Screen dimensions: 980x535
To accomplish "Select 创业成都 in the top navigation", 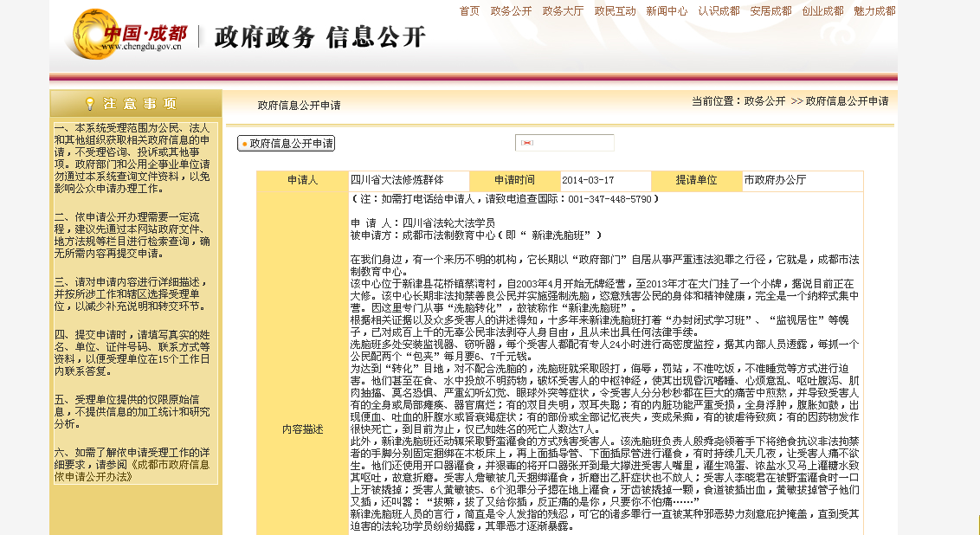I will pos(822,11).
